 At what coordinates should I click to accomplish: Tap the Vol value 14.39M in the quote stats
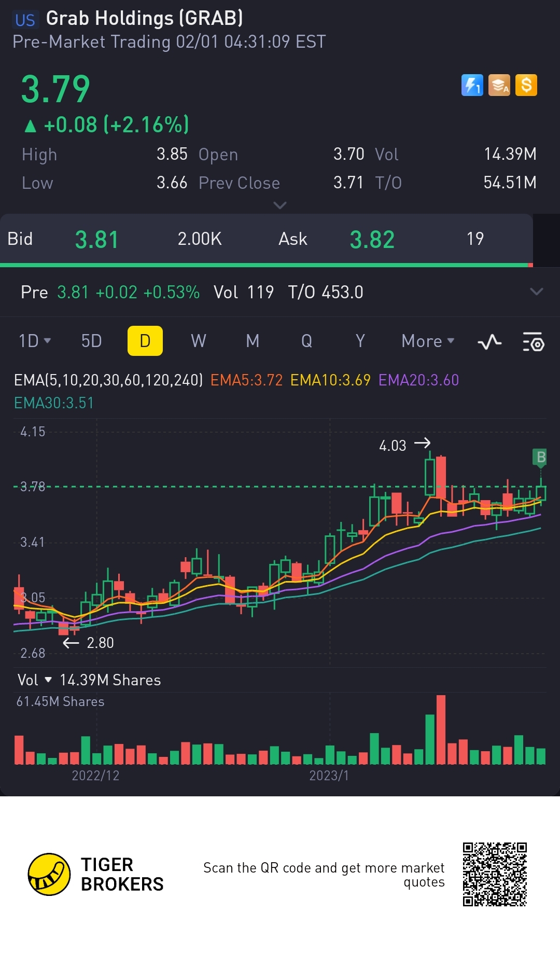pyautogui.click(x=510, y=154)
